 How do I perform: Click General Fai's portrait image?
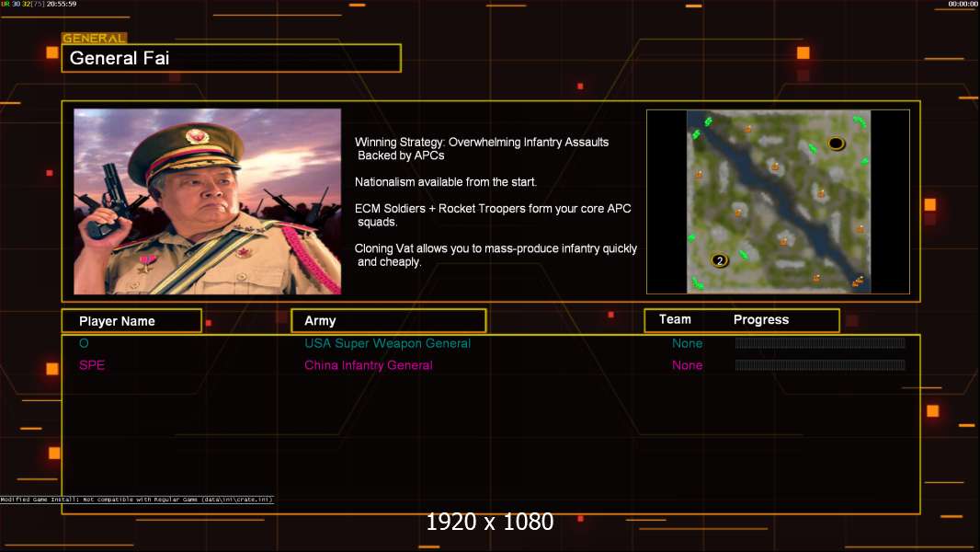click(x=208, y=201)
